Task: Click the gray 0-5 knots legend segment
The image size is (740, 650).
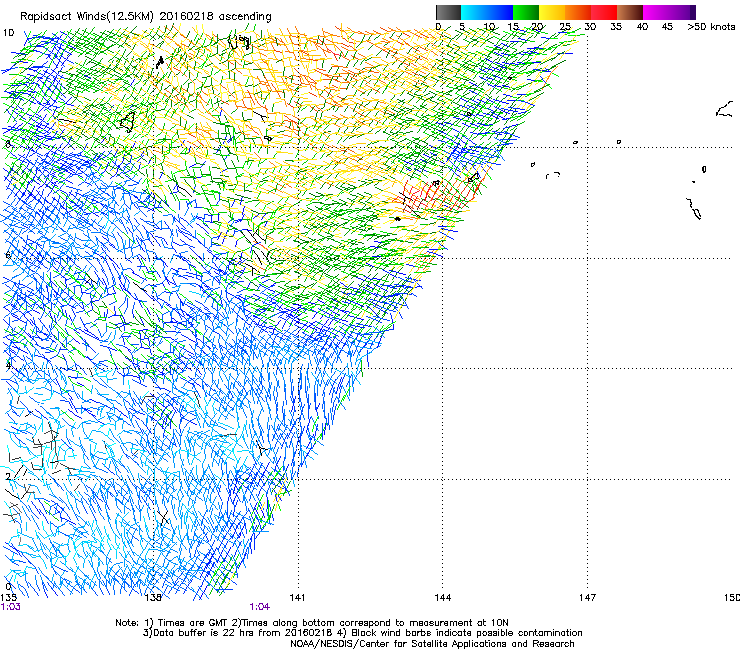Action: click(x=448, y=12)
